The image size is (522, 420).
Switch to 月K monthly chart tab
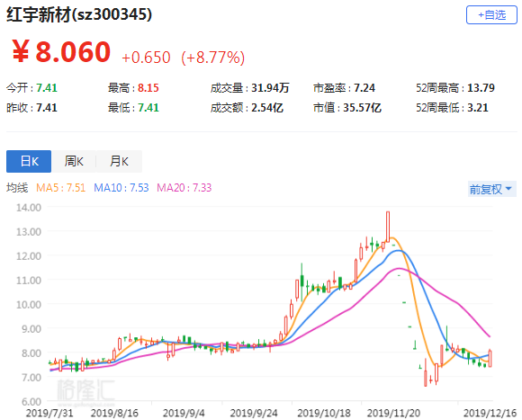pyautogui.click(x=119, y=161)
